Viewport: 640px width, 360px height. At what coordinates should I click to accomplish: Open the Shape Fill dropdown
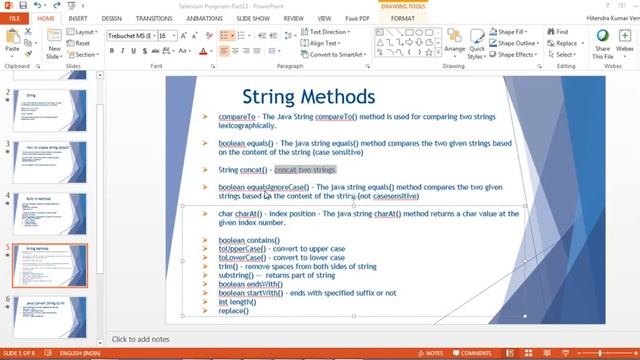tap(509, 31)
